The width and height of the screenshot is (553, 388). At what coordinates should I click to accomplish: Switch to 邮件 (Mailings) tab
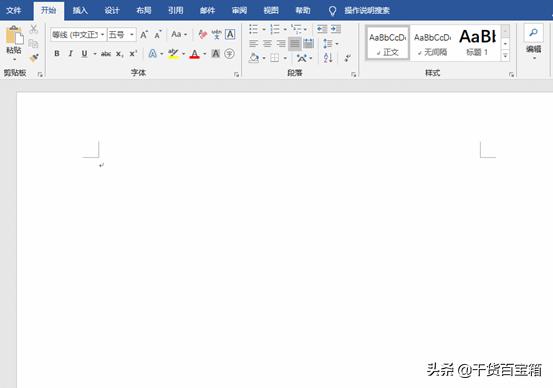coord(207,11)
